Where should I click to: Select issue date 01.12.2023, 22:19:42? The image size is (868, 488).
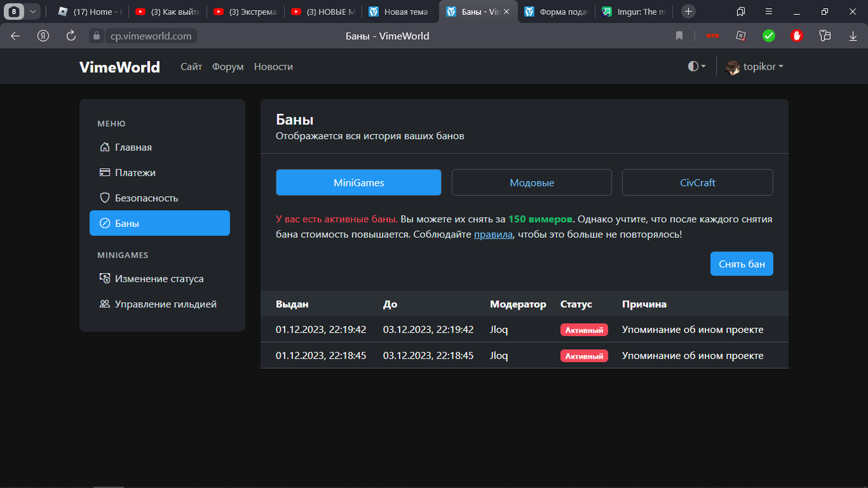tap(321, 329)
